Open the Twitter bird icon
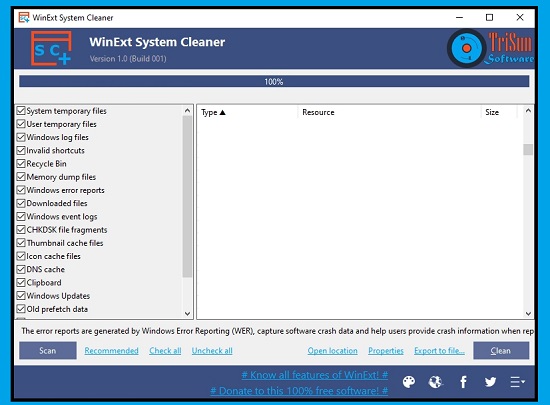This screenshot has width=550, height=405. coord(490,382)
